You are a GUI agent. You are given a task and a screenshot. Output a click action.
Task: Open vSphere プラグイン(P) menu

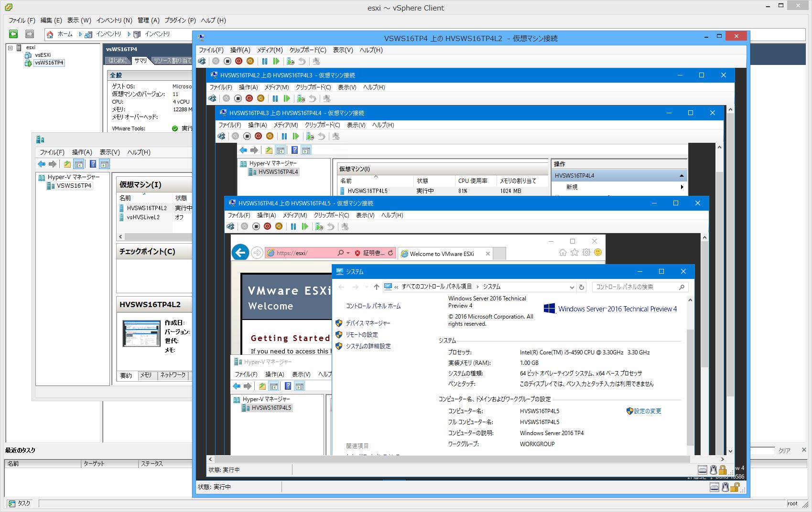click(180, 21)
